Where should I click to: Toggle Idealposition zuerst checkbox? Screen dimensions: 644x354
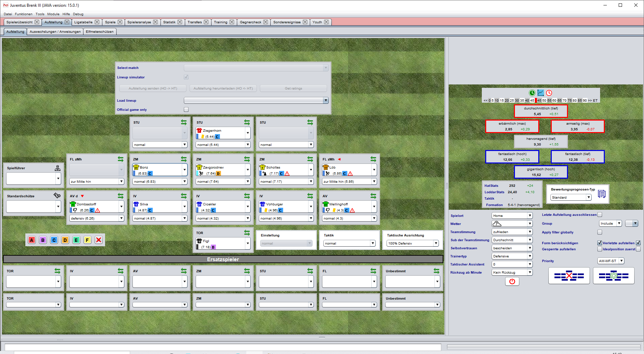(x=638, y=249)
